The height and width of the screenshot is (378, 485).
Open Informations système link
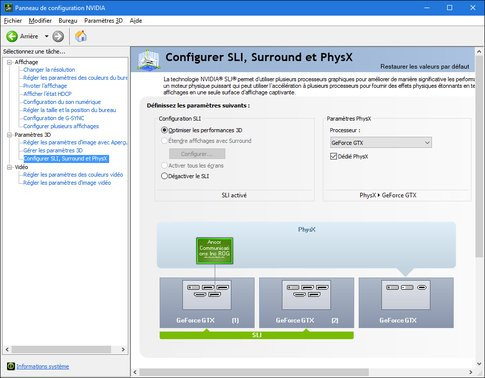click(x=43, y=366)
